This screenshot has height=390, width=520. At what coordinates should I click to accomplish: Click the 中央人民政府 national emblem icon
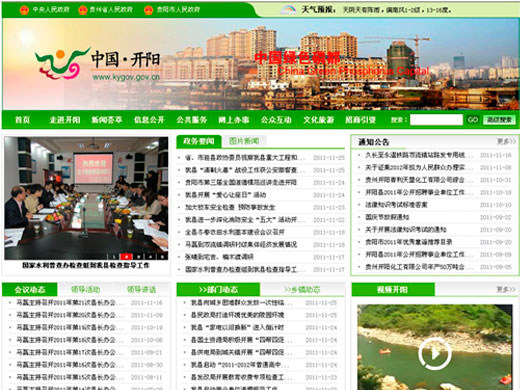[x=24, y=10]
